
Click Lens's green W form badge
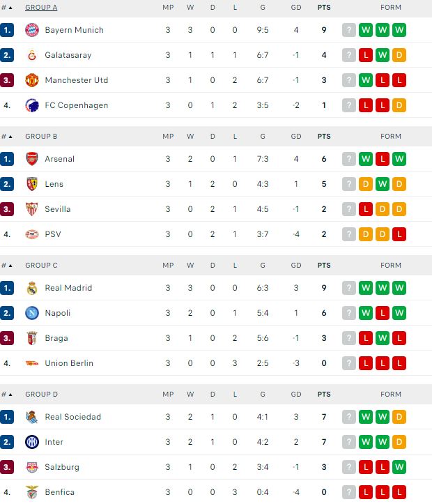[x=383, y=184]
